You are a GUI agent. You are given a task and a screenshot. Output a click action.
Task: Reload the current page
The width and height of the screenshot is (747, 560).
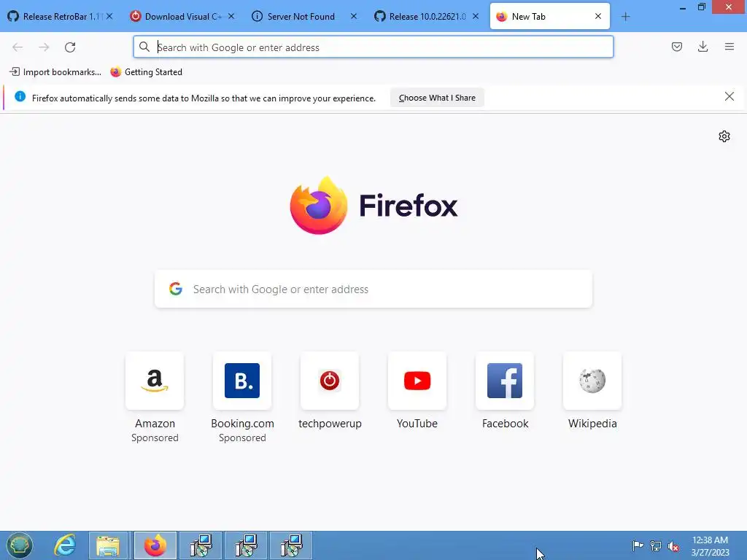(70, 47)
